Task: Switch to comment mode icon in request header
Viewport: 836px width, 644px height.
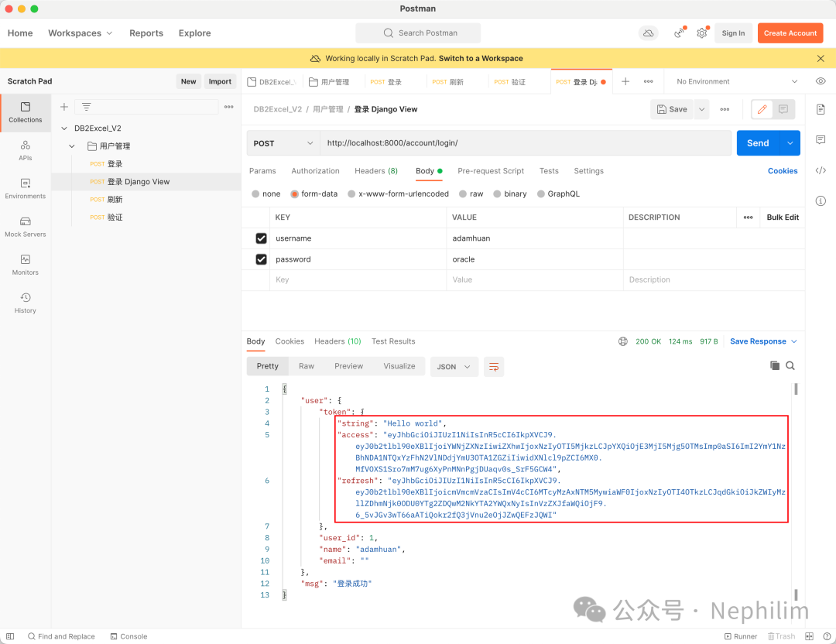Action: pyautogui.click(x=783, y=109)
